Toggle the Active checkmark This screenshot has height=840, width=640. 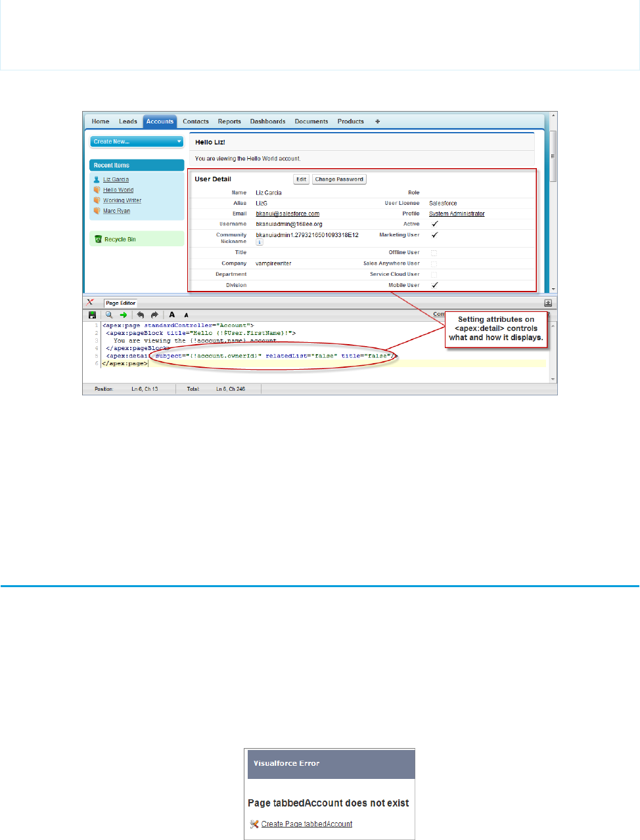(x=434, y=224)
